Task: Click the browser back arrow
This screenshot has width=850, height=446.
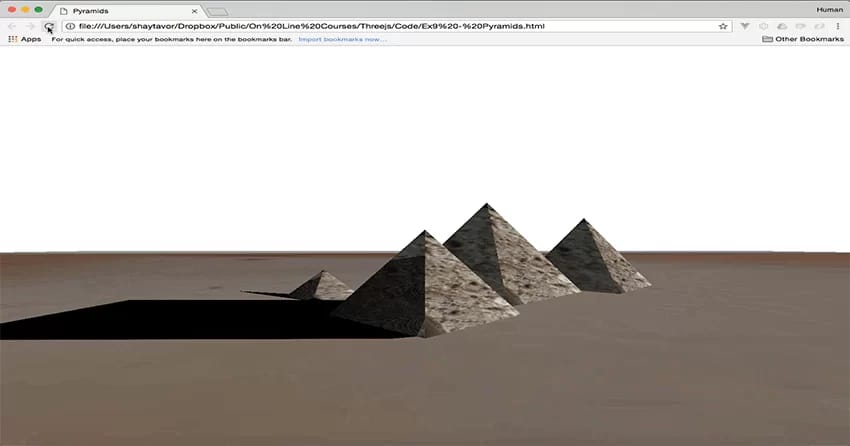Action: (12, 26)
